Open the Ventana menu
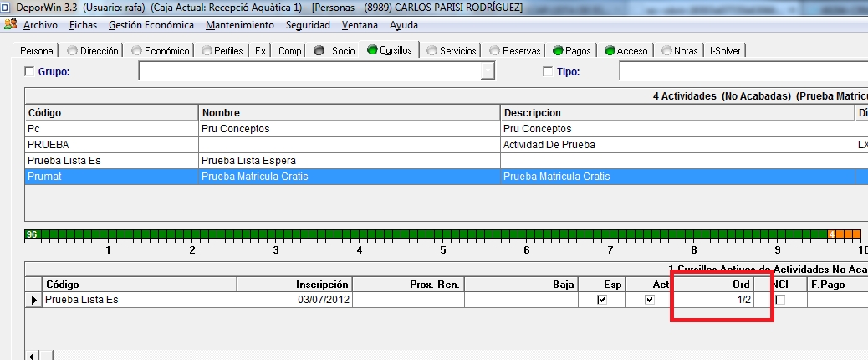This screenshot has height=360, width=868. pyautogui.click(x=360, y=25)
